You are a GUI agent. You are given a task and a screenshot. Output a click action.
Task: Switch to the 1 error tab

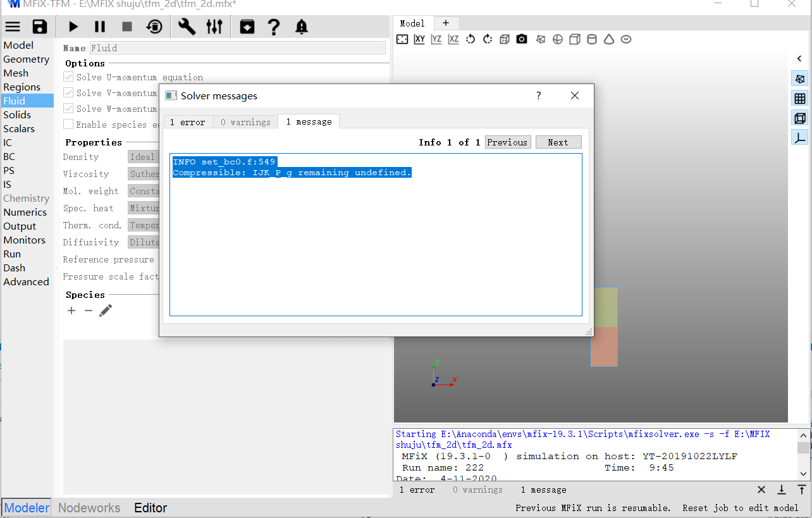[x=188, y=122]
